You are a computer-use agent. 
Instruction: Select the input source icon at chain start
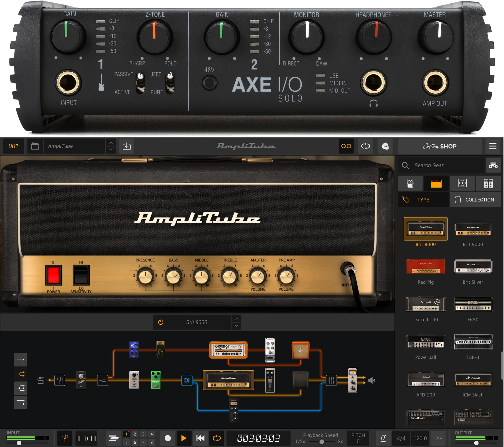tap(41, 380)
